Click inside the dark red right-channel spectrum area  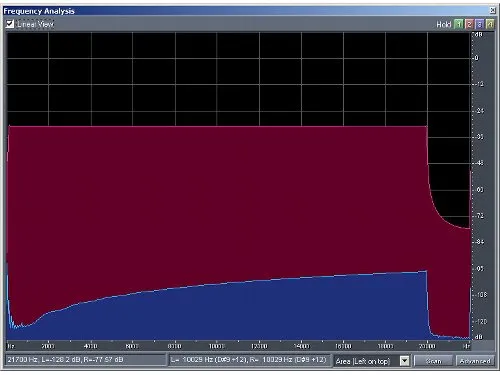(217, 200)
